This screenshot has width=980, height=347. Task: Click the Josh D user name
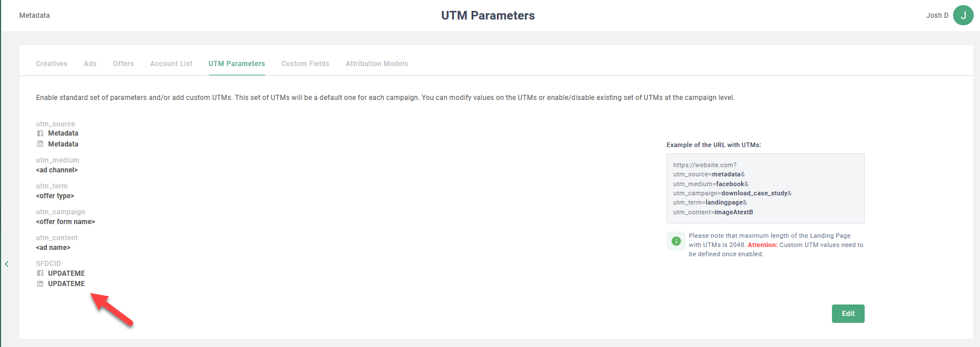tap(937, 16)
